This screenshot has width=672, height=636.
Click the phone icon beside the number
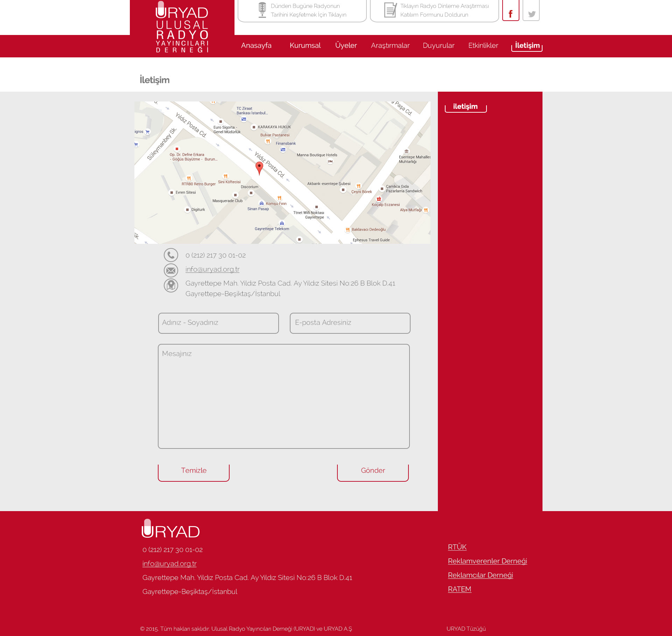pos(171,255)
